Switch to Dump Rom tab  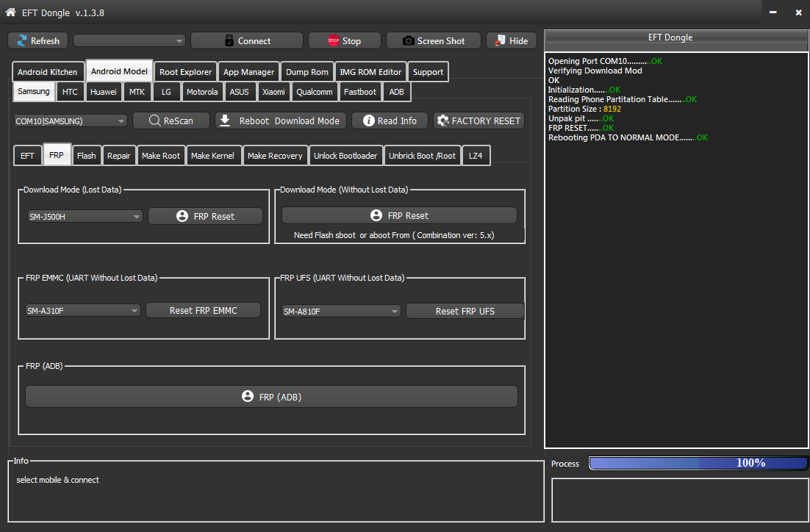[x=307, y=72]
